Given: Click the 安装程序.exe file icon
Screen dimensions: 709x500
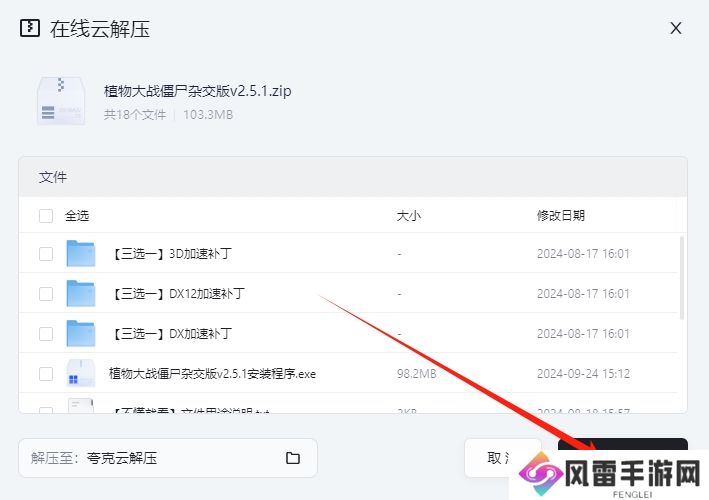Looking at the screenshot, I should (80, 374).
